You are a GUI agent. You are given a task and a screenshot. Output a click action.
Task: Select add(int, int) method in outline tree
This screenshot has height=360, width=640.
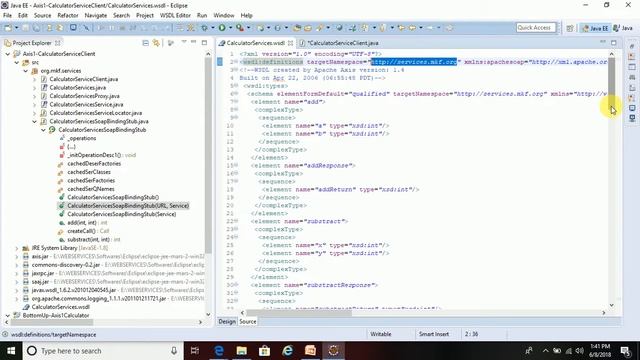(x=82, y=223)
